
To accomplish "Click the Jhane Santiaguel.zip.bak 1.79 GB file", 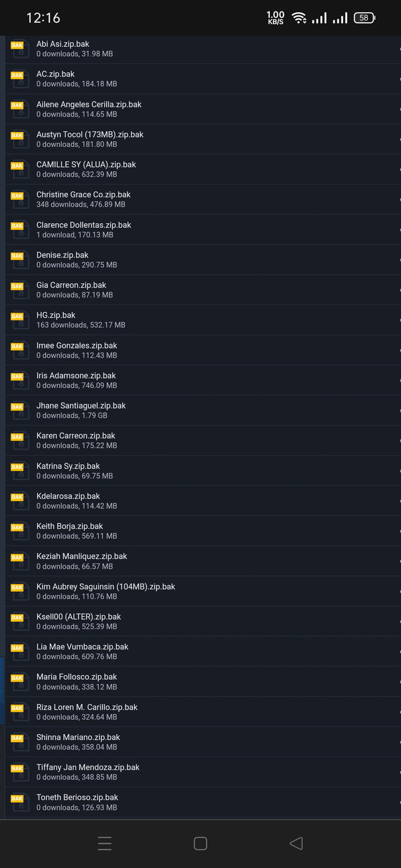I will [81, 406].
